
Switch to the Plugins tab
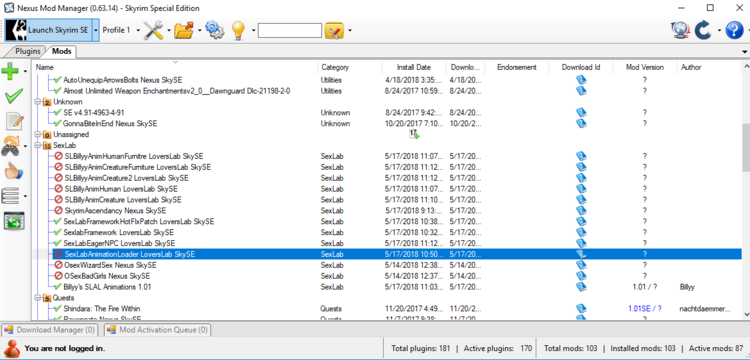pyautogui.click(x=27, y=51)
